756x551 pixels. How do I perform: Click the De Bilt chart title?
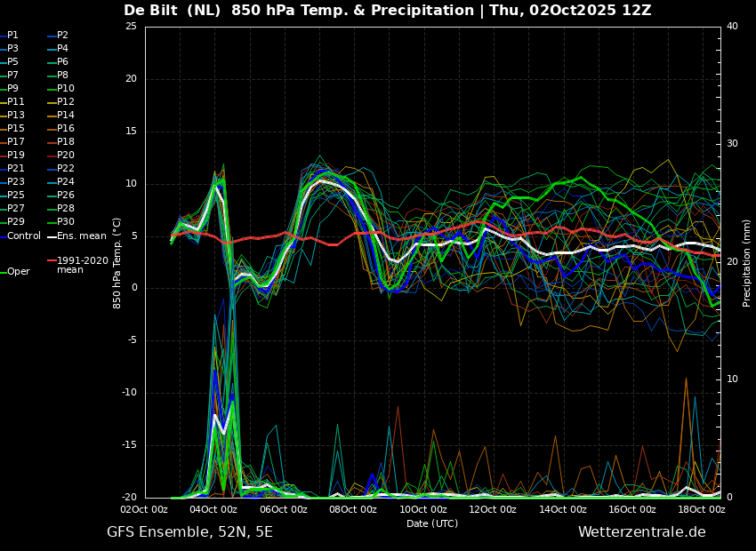[x=387, y=11]
